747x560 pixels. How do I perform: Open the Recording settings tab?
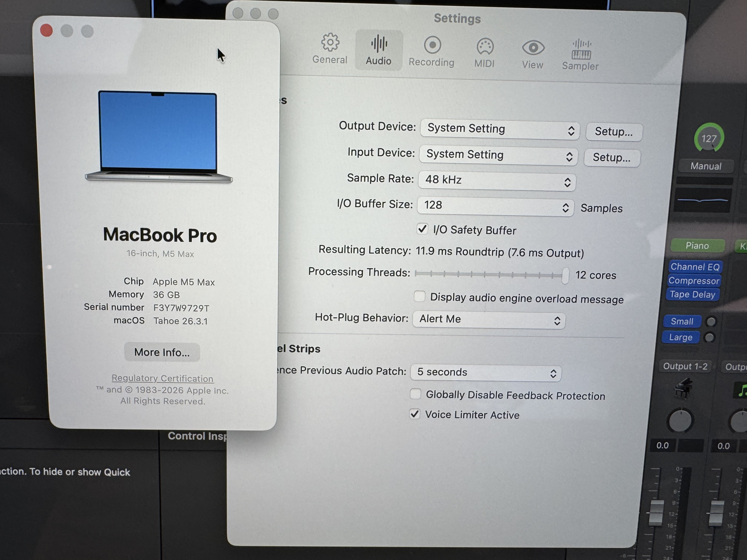point(432,52)
